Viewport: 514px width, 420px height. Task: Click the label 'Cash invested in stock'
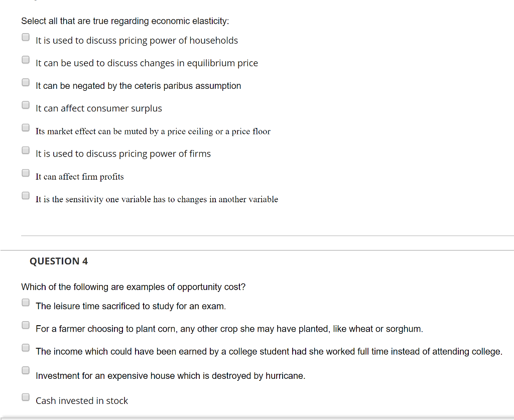point(81,400)
